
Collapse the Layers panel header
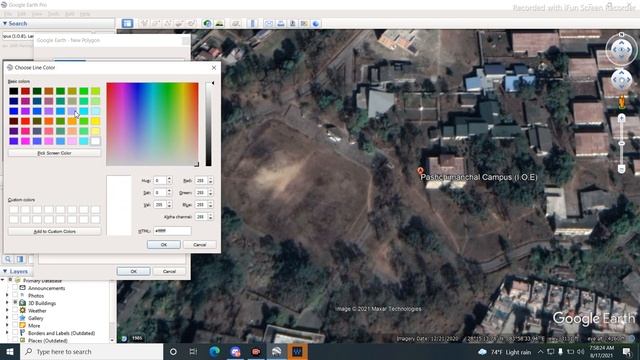[x=15, y=271]
